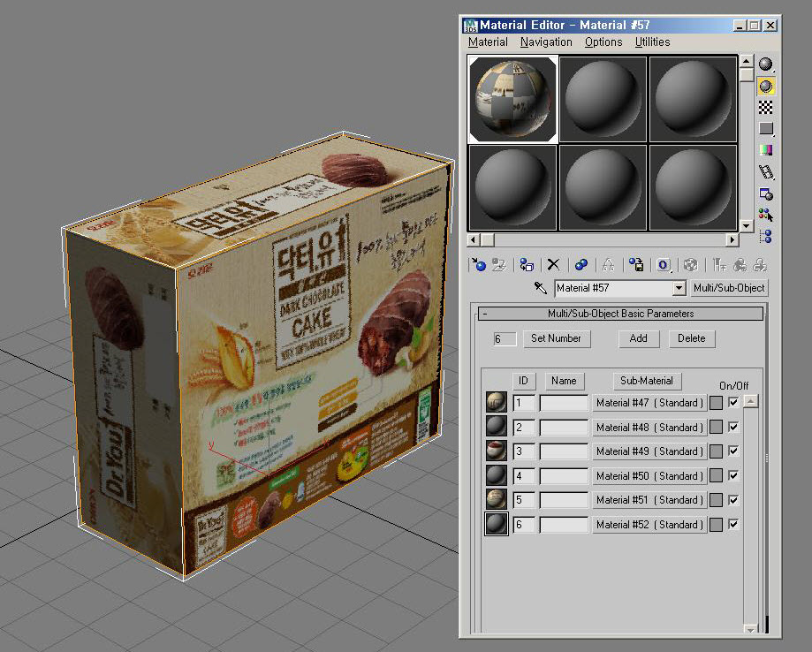Toggle On/Off checkbox for Material #50
This screenshot has height=652, width=812.
[x=733, y=475]
